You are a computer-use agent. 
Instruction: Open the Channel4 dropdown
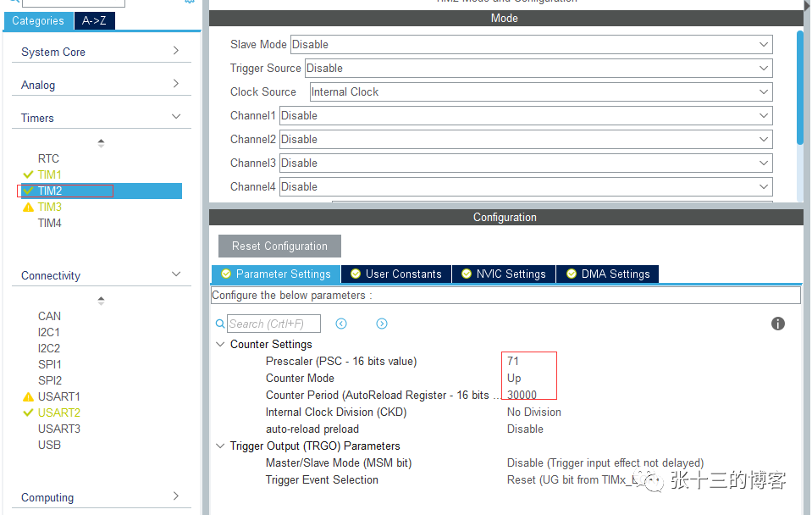[526, 187]
